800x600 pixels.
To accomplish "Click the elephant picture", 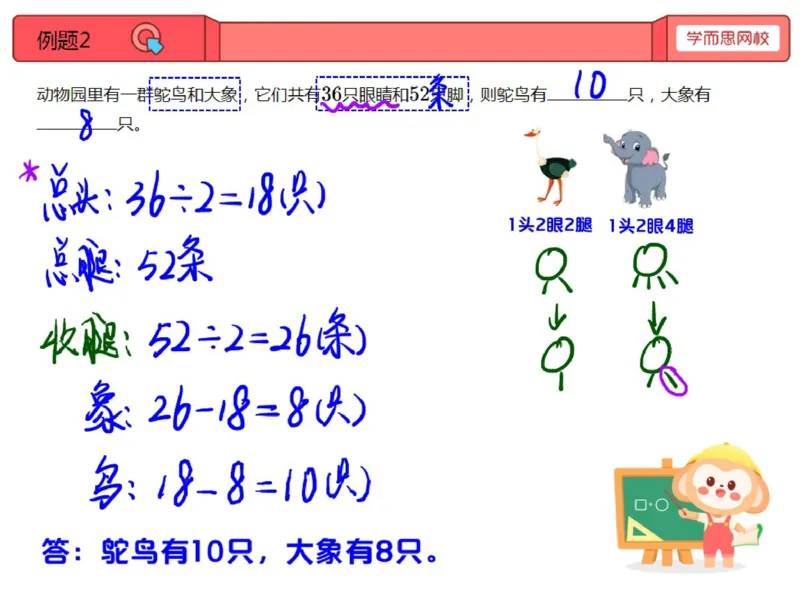I will [x=637, y=168].
